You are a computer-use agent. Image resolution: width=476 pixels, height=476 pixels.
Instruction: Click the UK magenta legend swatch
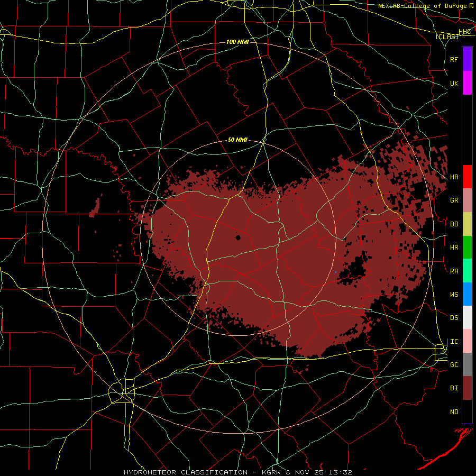click(x=467, y=83)
